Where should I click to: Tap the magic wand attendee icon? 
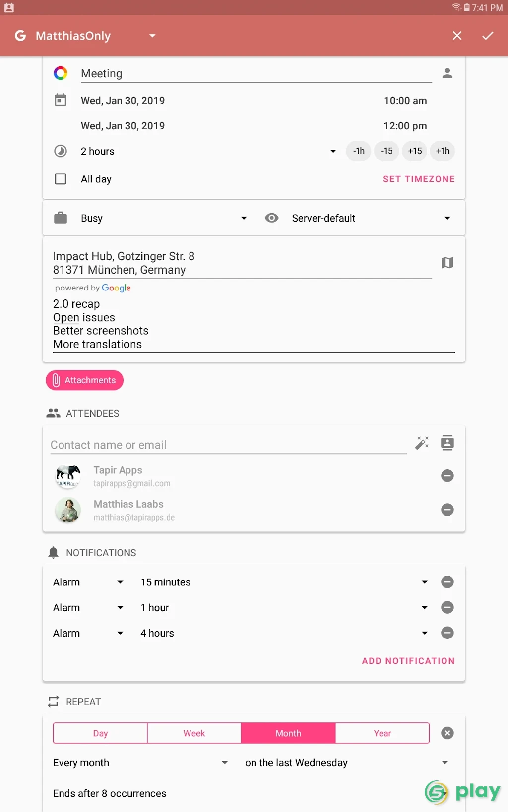coord(422,443)
